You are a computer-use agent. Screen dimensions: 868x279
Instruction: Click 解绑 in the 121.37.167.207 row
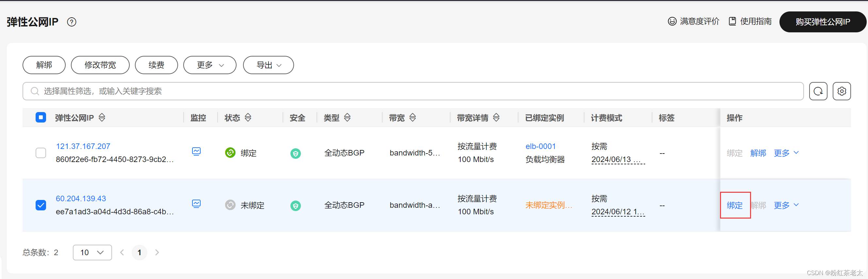pos(758,153)
